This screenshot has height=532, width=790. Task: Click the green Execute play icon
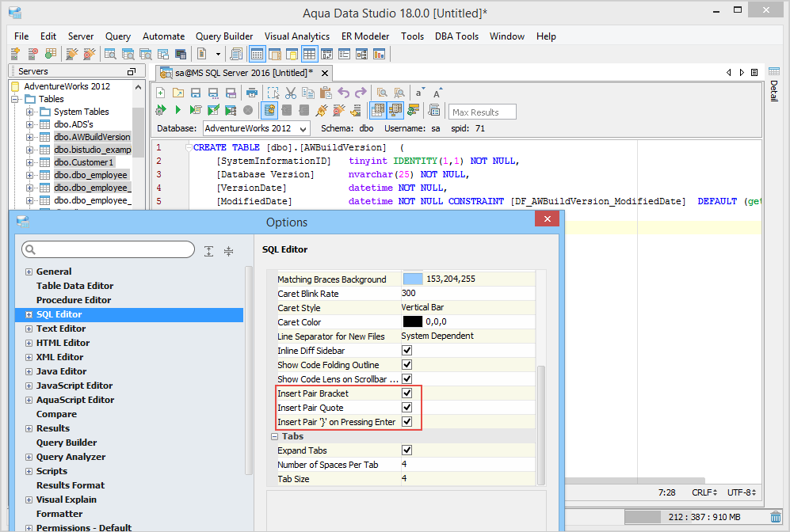click(x=177, y=110)
